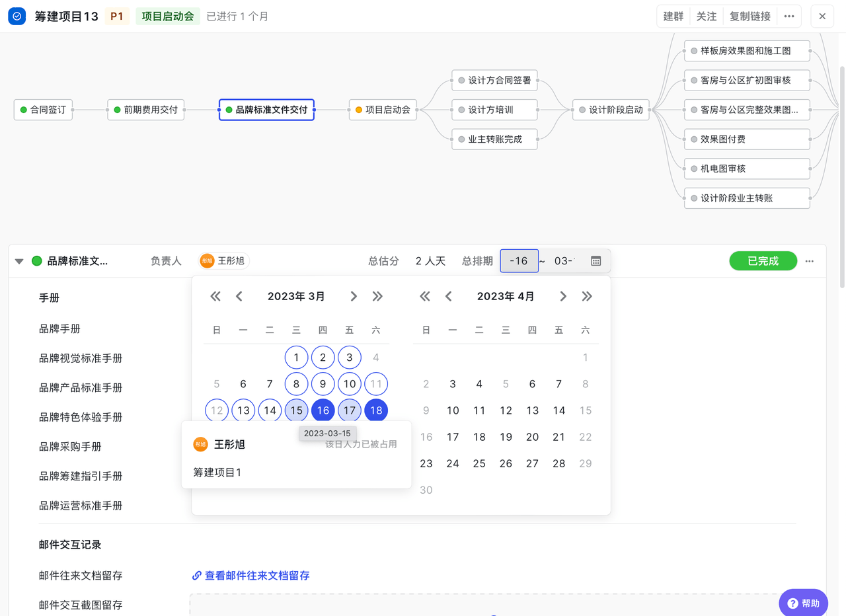Screen dimensions: 846x616
Task: Click the 关注 button
Action: [x=707, y=17]
